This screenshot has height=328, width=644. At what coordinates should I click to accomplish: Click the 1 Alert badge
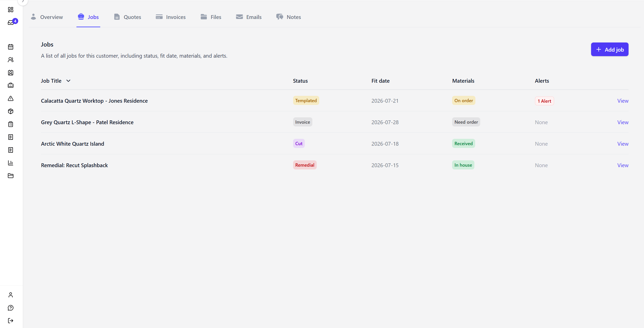click(544, 101)
